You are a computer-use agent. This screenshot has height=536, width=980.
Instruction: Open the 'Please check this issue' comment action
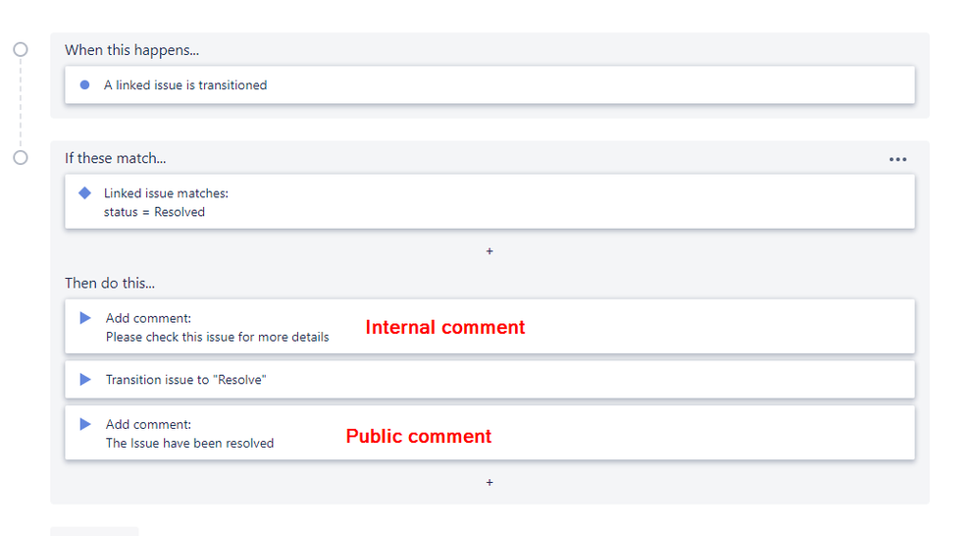490,327
